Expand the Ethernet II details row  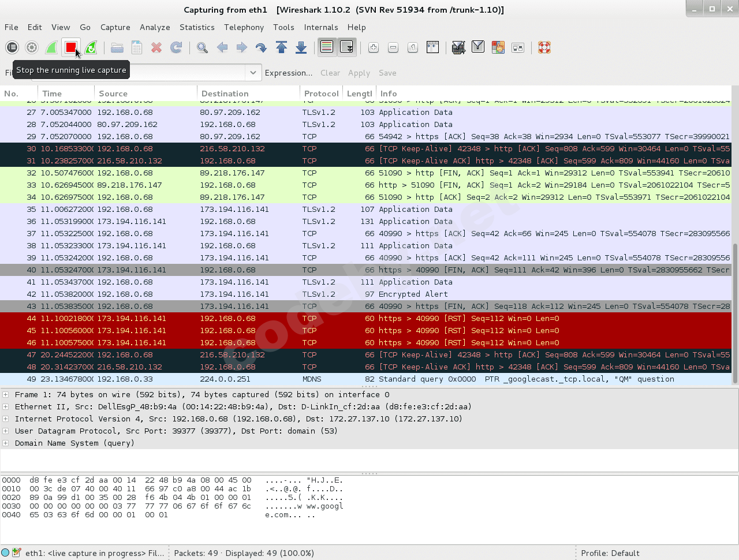[x=6, y=407]
